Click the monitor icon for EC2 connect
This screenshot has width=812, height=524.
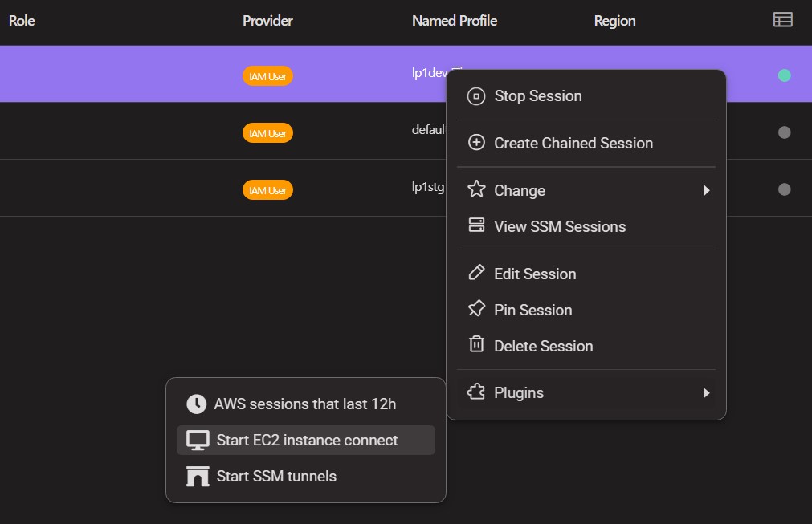point(198,441)
